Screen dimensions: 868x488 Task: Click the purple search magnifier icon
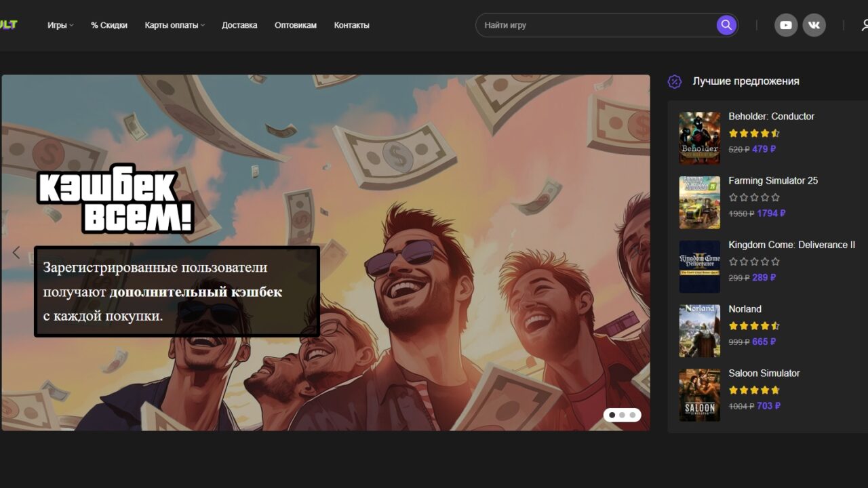pyautogui.click(x=726, y=25)
